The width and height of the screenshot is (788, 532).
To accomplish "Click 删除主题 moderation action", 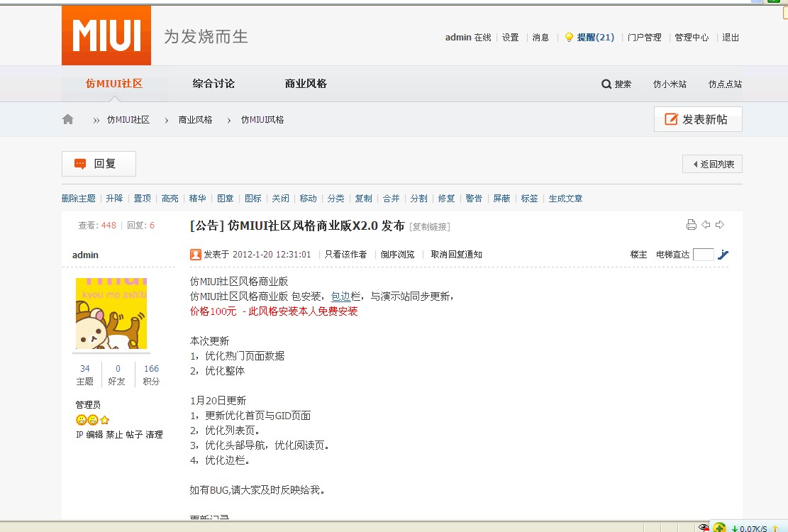I will coord(79,199).
